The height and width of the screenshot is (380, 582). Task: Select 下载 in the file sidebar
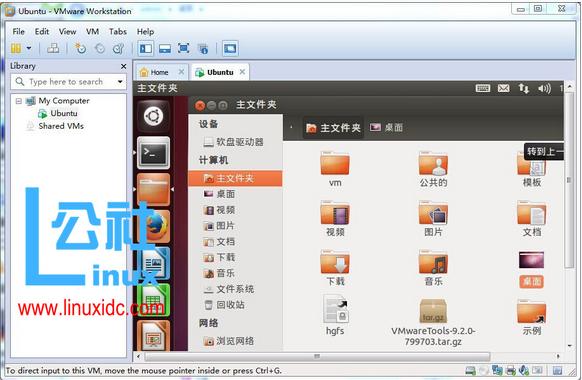point(220,257)
